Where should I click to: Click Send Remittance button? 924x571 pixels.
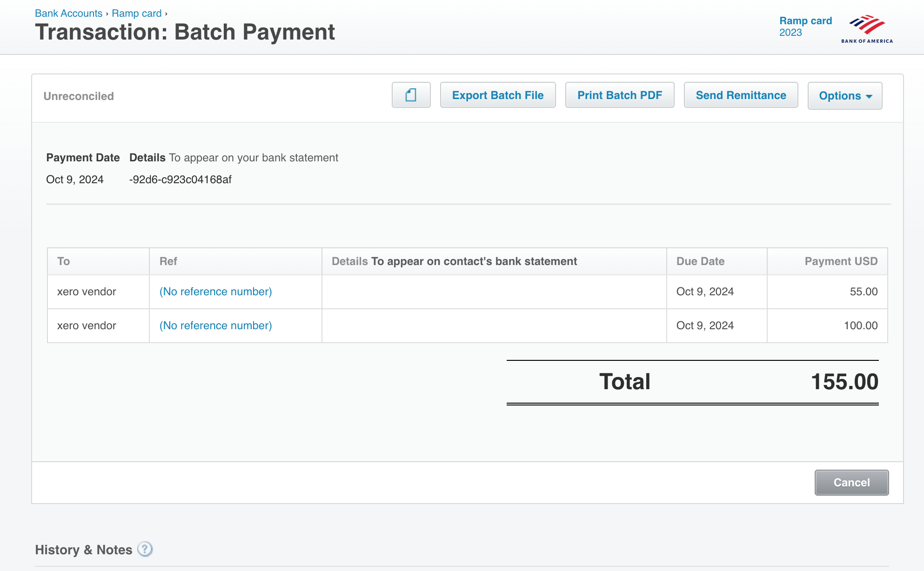click(741, 95)
